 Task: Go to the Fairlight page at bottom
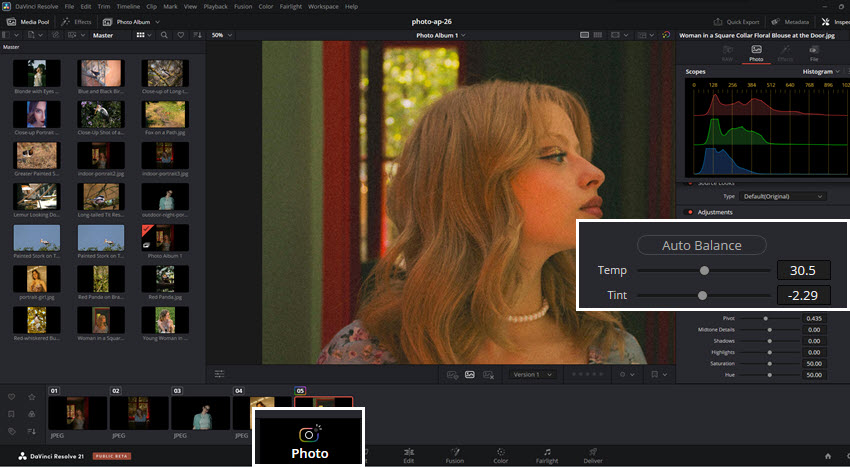(547, 456)
